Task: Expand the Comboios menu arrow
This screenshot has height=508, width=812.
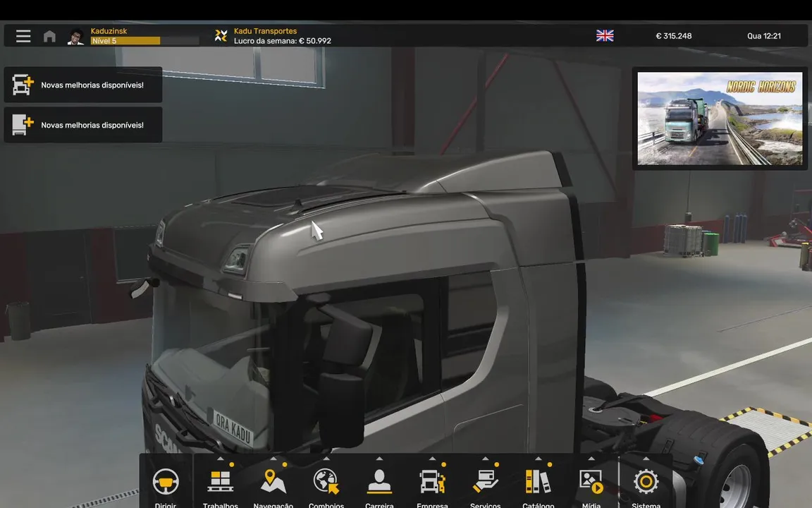Action: coord(326,459)
